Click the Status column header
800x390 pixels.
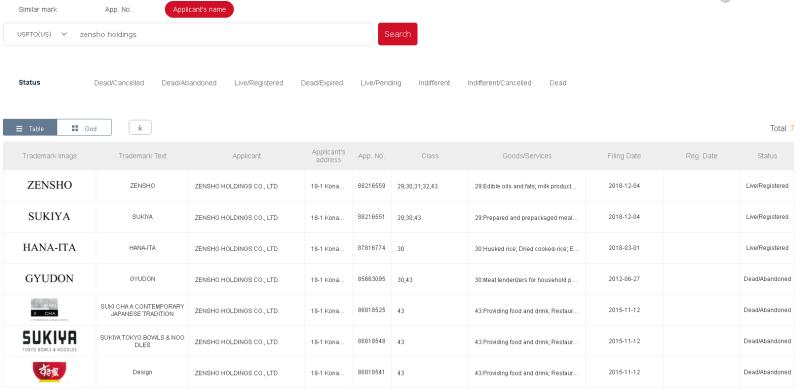click(767, 156)
